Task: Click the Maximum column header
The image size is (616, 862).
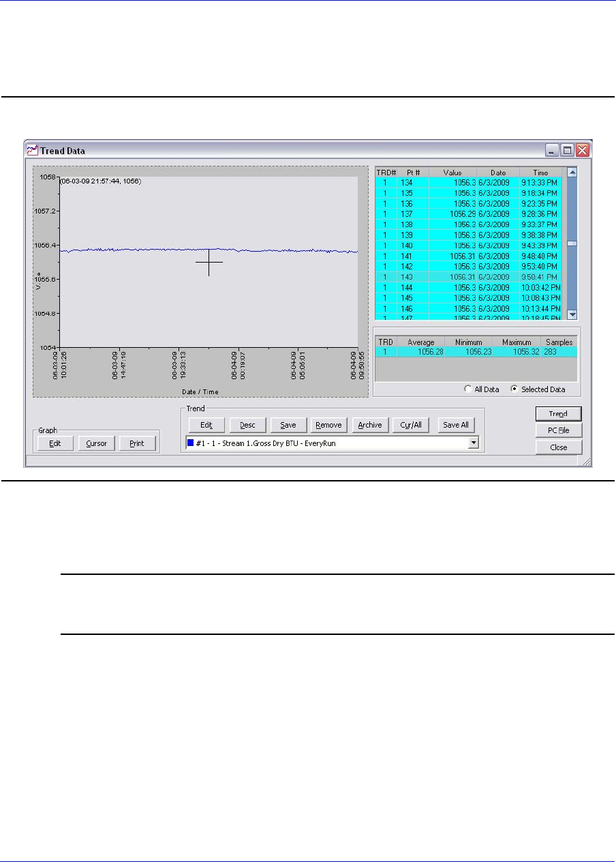Action: [517, 342]
